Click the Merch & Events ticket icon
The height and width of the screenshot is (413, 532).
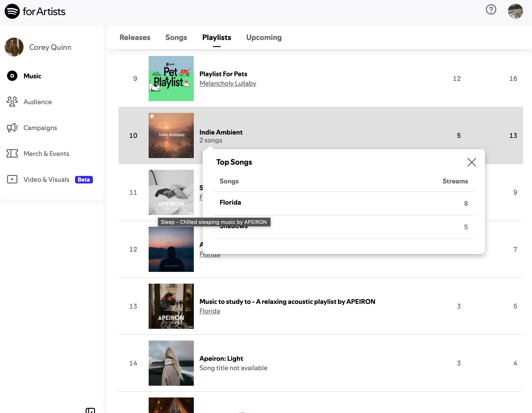tap(12, 153)
